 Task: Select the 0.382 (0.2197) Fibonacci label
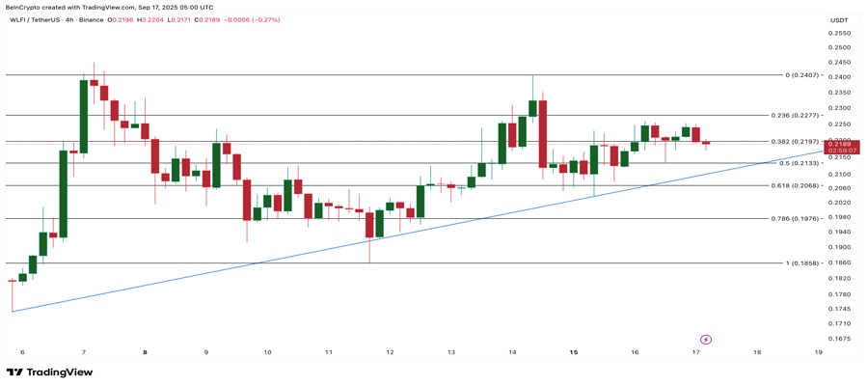tap(797, 142)
